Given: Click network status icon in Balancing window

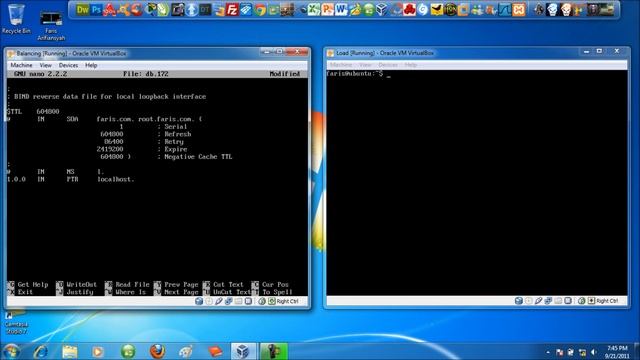Looking at the screenshot, I should click(x=229, y=301).
